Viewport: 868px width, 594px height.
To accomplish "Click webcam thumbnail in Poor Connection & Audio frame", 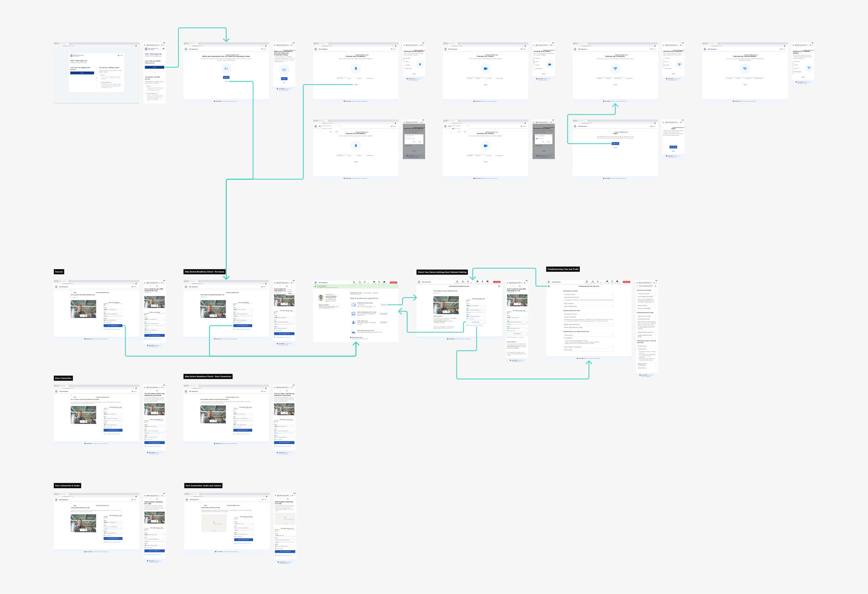I will 83,523.
